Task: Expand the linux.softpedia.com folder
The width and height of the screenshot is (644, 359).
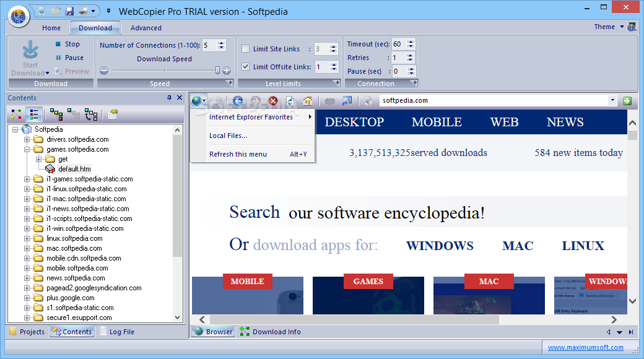Action: pos(27,238)
